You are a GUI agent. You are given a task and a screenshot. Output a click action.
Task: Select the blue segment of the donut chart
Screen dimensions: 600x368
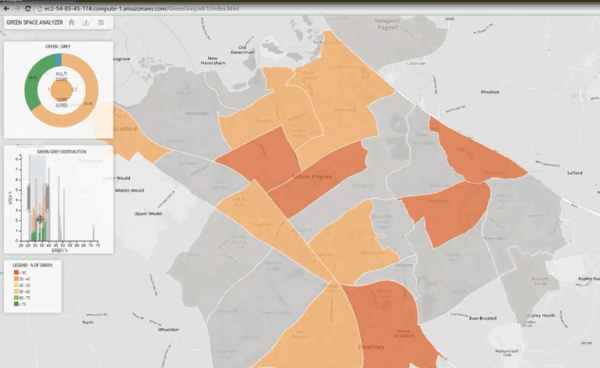58,60
